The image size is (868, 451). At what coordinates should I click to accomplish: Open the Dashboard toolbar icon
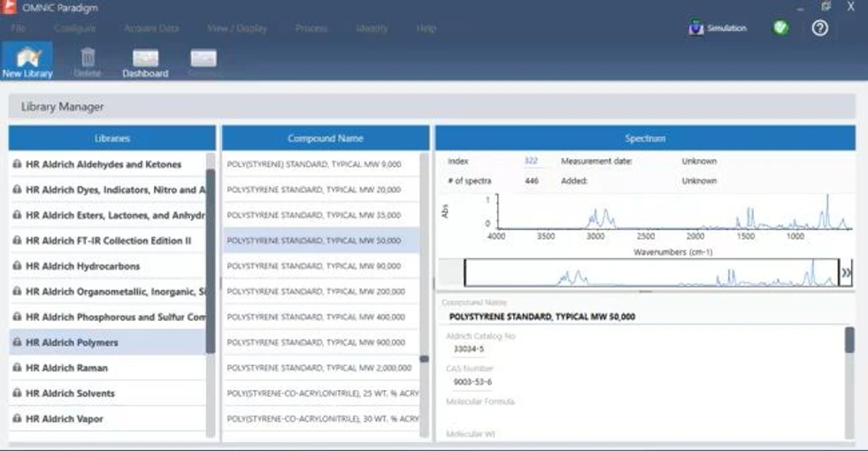tap(146, 58)
